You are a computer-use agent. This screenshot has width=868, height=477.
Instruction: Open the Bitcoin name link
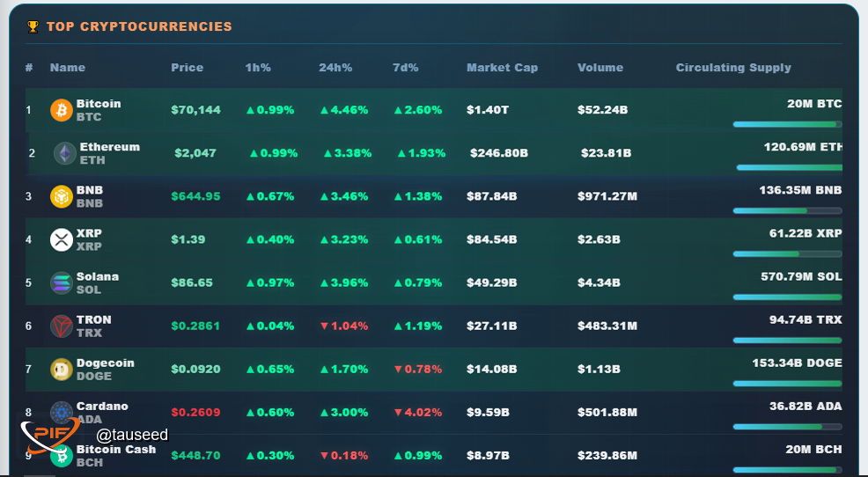pyautogui.click(x=99, y=104)
